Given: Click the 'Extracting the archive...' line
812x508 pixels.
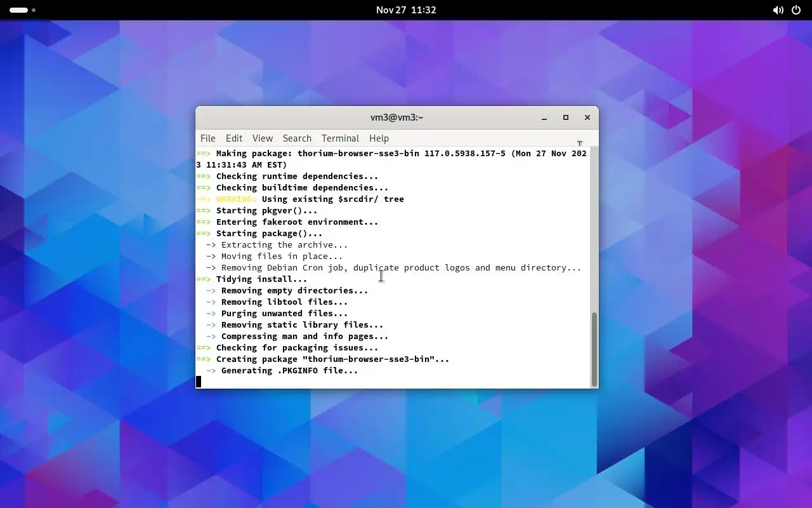Looking at the screenshot, I should click(277, 244).
